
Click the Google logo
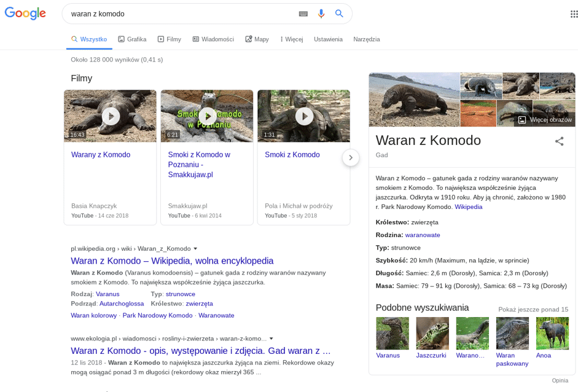coord(25,14)
